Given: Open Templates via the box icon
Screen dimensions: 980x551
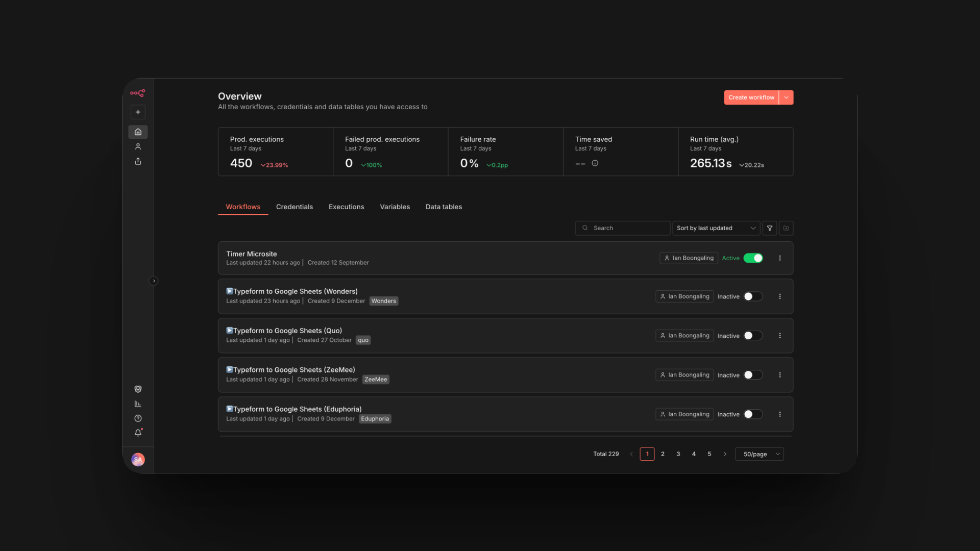Looking at the screenshot, I should 138,389.
